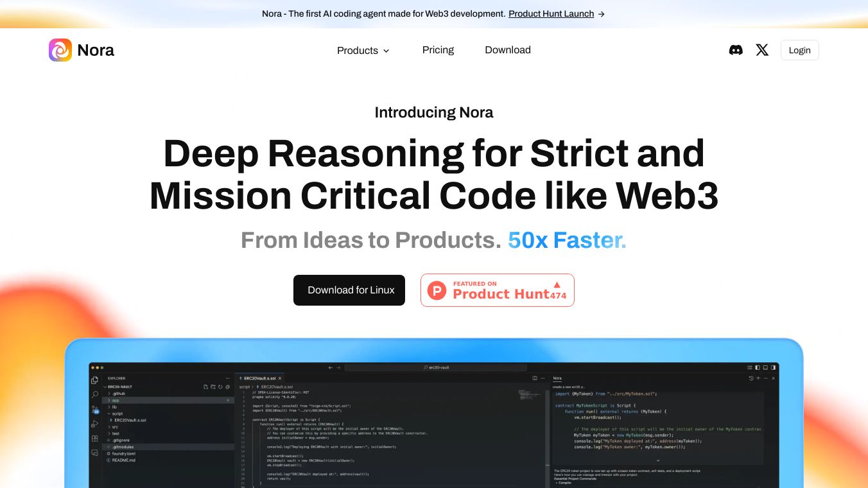Start a new chat with the plus icon

click(x=758, y=378)
